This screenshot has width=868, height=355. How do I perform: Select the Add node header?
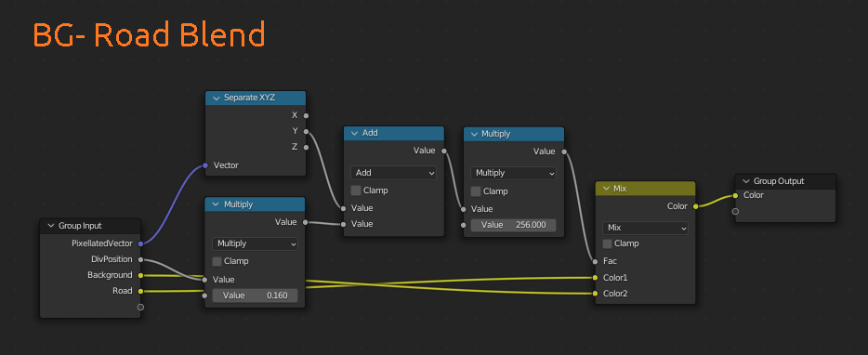pos(394,134)
